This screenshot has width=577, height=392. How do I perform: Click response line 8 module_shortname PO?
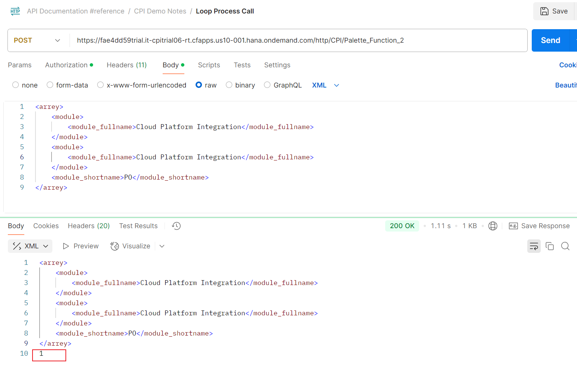(x=134, y=333)
